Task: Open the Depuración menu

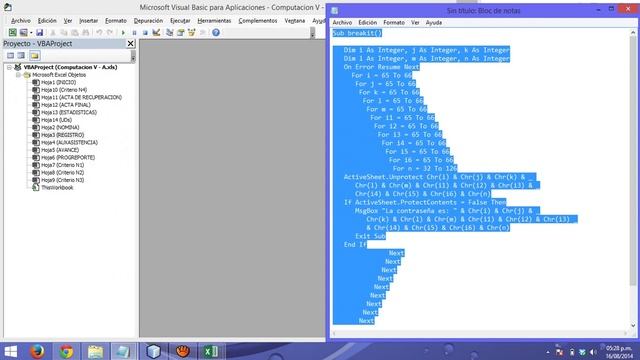Action: pos(148,20)
